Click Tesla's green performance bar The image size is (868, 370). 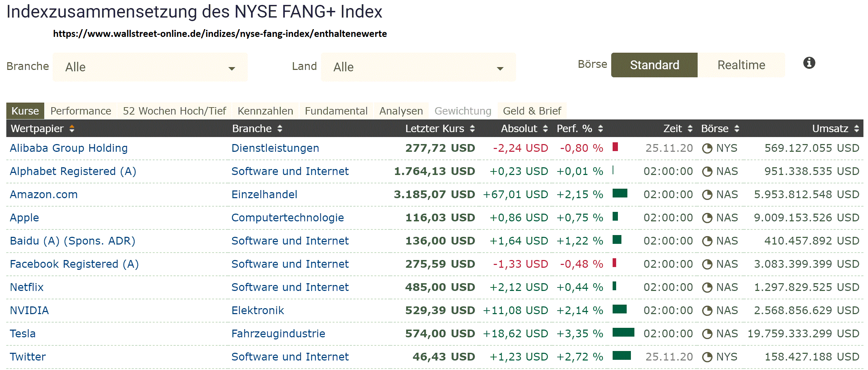[623, 332]
